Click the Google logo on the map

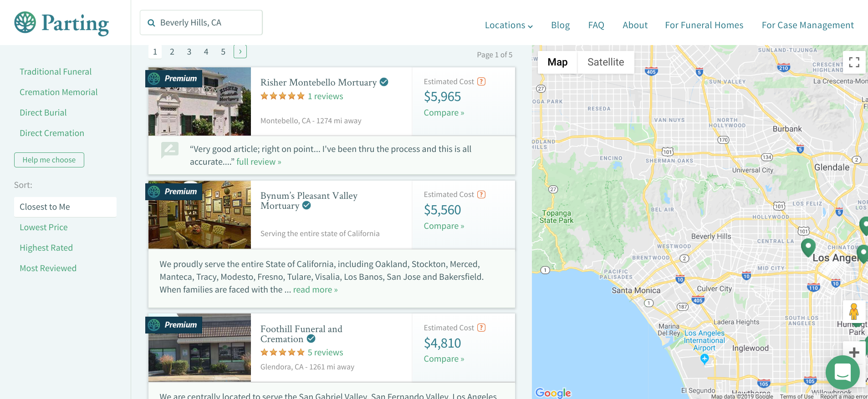coord(553,393)
